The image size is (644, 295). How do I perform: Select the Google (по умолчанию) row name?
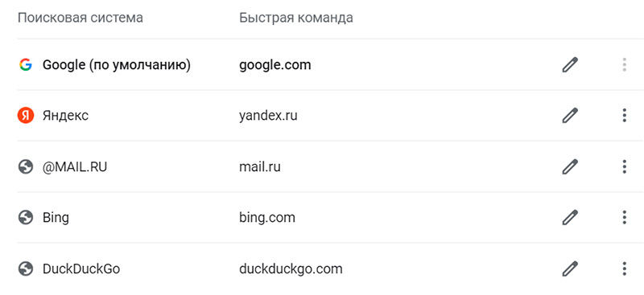click(117, 65)
